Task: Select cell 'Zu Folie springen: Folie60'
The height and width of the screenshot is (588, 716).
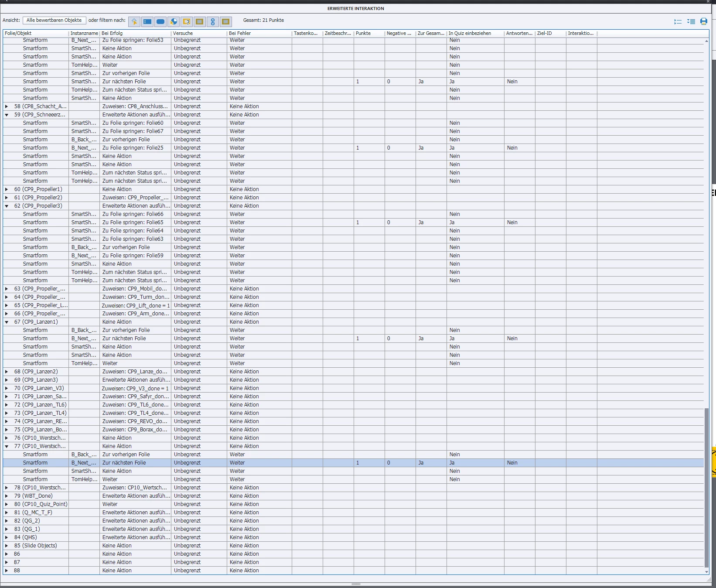Action: (135, 123)
